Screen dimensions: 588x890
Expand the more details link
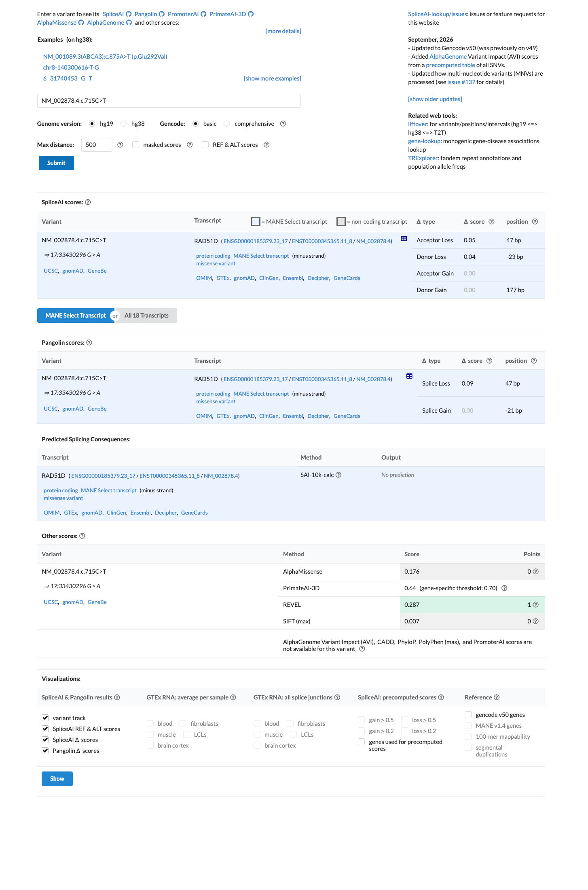(283, 31)
